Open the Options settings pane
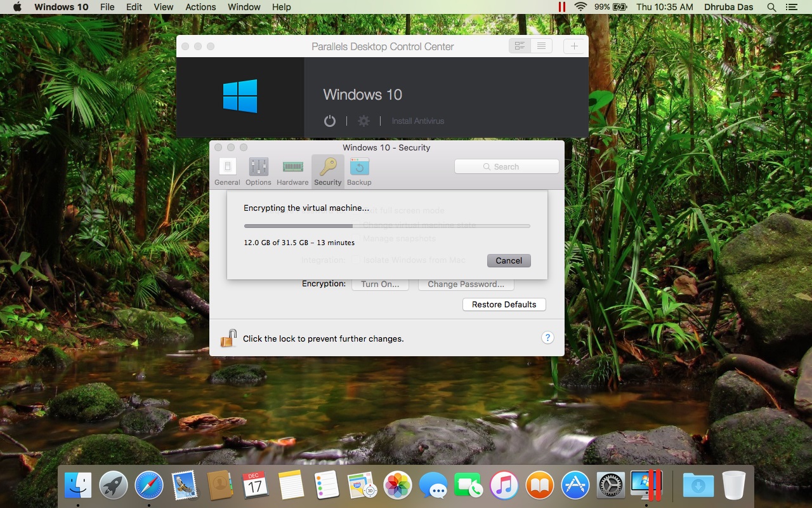Image resolution: width=812 pixels, height=508 pixels. tap(258, 171)
